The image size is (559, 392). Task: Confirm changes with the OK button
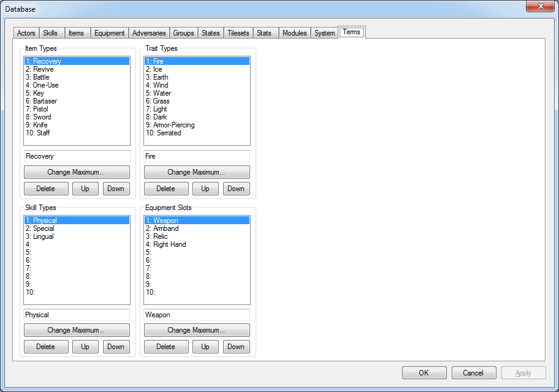click(x=424, y=372)
